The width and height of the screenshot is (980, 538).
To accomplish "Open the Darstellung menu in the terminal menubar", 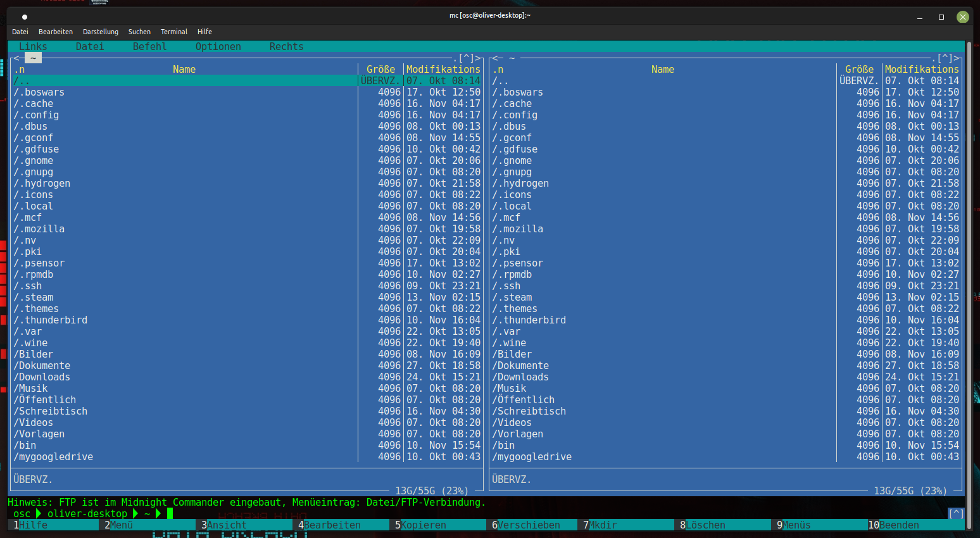I will point(100,32).
